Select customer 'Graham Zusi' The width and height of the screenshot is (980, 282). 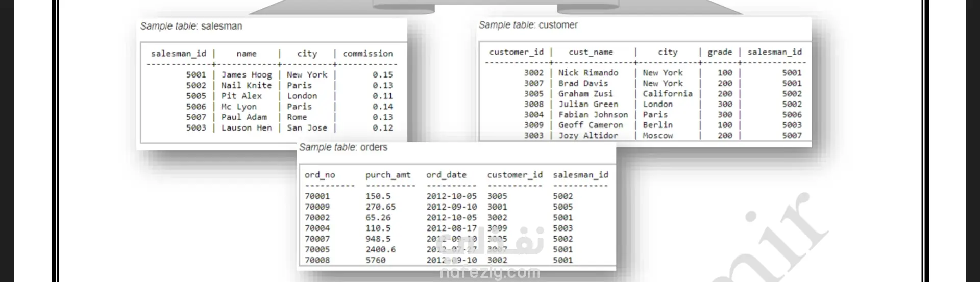click(x=585, y=94)
